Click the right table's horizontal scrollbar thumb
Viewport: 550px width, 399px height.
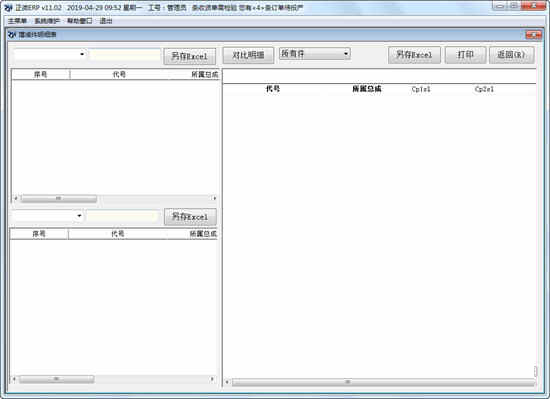coord(383,382)
